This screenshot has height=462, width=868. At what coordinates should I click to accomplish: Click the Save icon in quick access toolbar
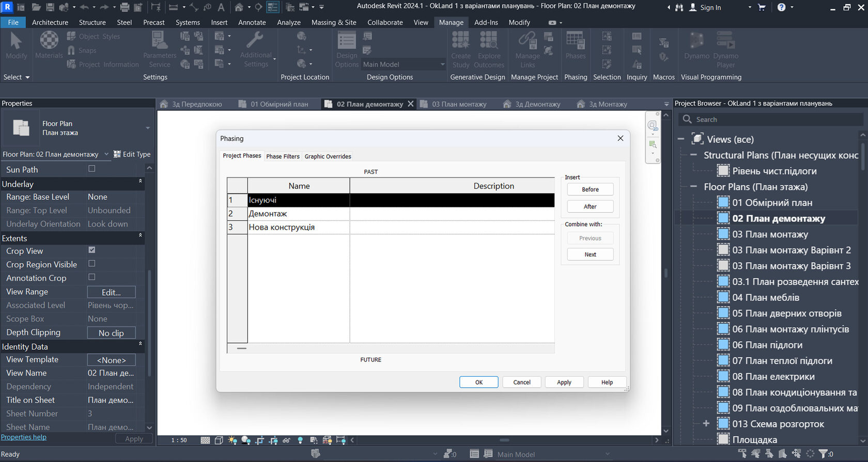(x=50, y=7)
